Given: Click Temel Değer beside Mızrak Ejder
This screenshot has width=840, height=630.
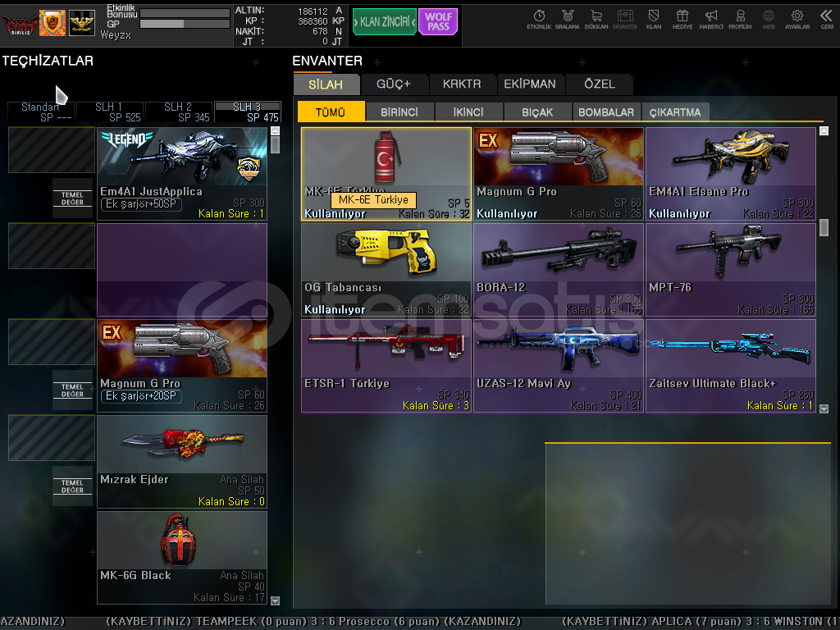Looking at the screenshot, I should pyautogui.click(x=72, y=486).
